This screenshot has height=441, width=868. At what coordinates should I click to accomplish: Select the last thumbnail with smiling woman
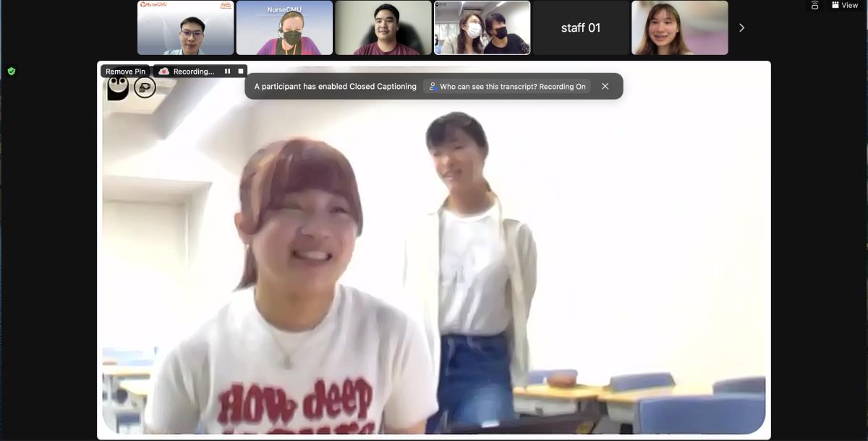tap(679, 27)
